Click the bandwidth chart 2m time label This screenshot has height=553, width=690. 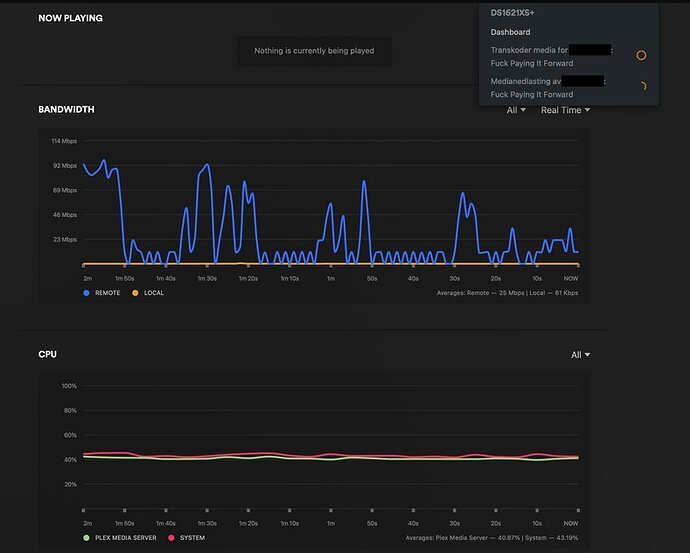coord(88,278)
